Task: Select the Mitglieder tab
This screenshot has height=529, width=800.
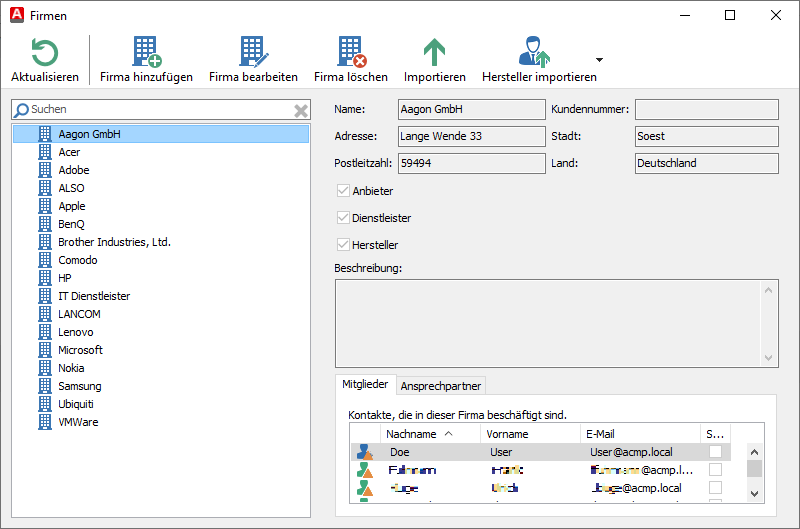Action: click(365, 385)
